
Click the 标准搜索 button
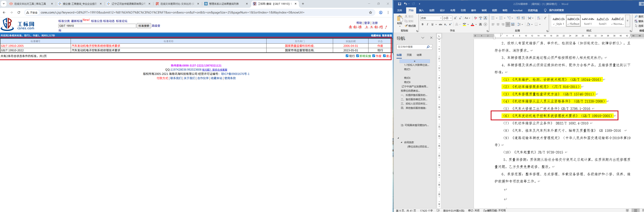(x=144, y=26)
